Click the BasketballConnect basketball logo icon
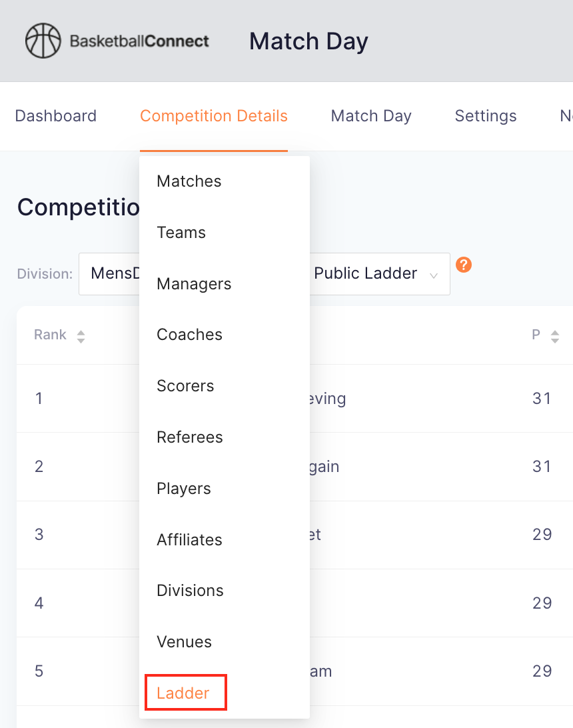The image size is (573, 728). coord(43,41)
